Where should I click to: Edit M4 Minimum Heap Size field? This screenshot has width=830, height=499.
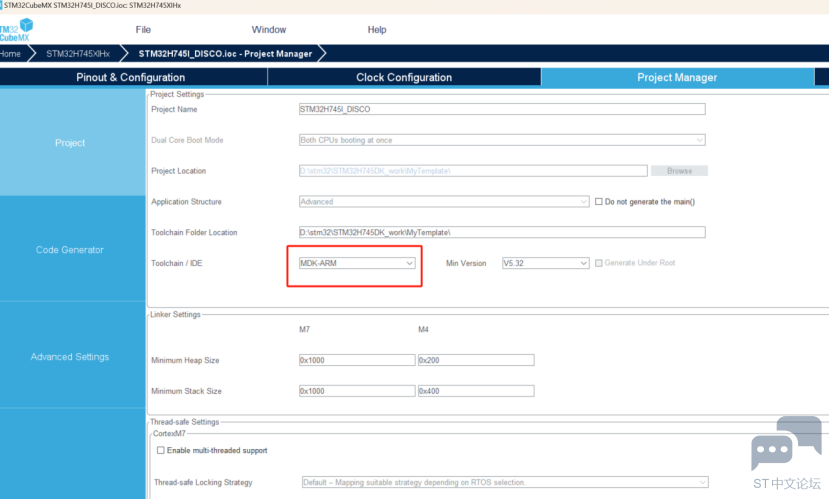coord(476,360)
